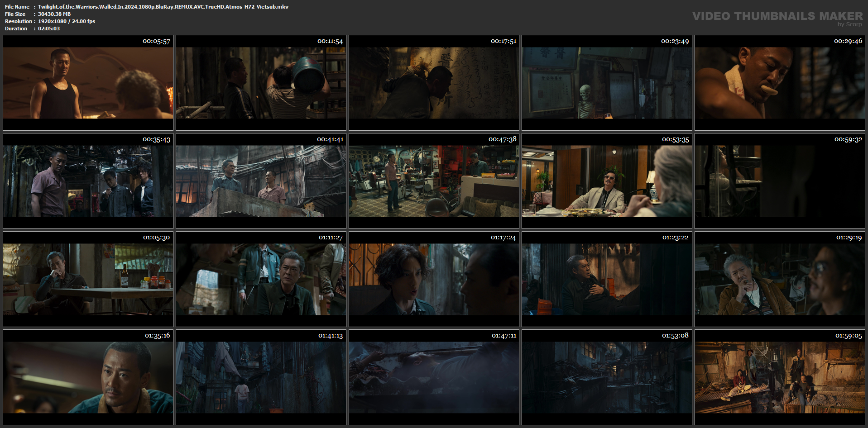Screen dimensions: 868x428
Task: Click the frame labeled 00:35:43
Action: pos(88,181)
